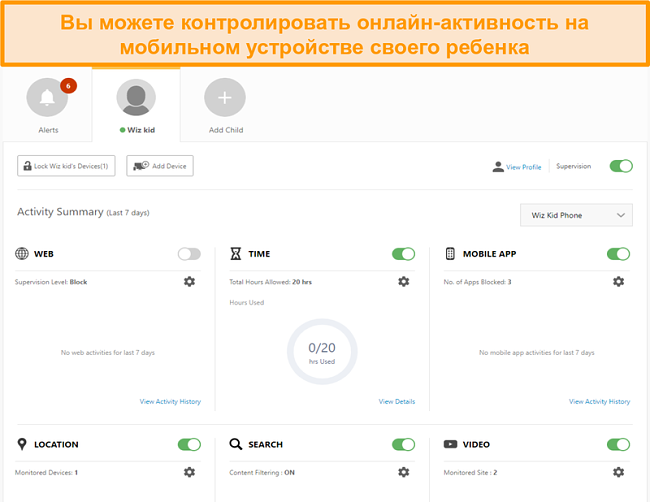
Task: Click the Add Child plus icon
Action: [x=225, y=97]
